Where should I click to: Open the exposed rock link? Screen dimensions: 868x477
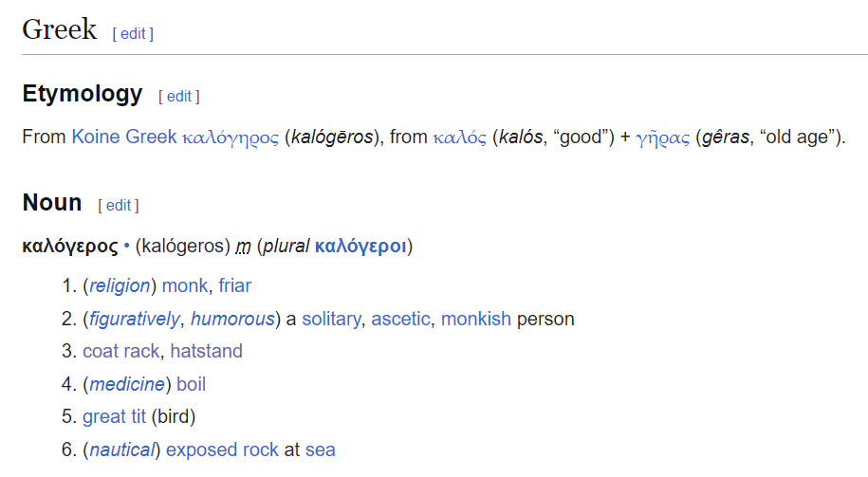coord(223,449)
